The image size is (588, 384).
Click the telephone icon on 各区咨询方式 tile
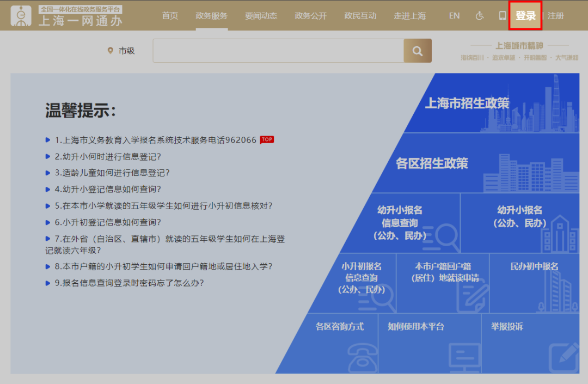[361, 357]
